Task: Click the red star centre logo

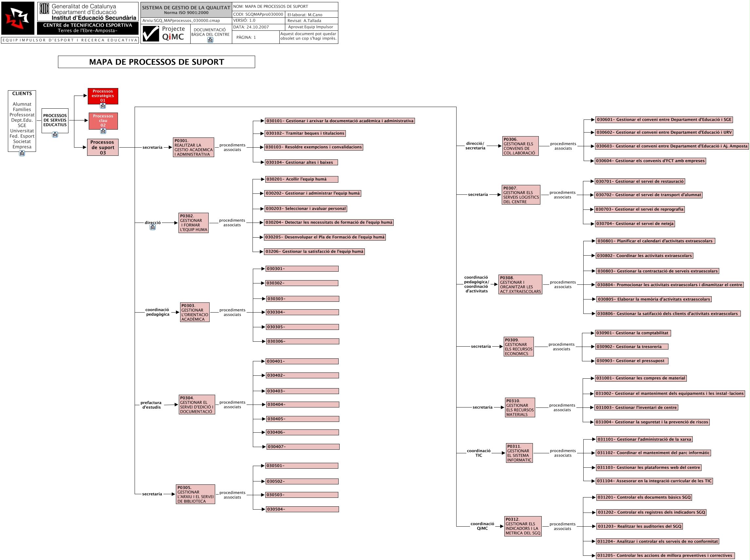Action: pyautogui.click(x=18, y=18)
